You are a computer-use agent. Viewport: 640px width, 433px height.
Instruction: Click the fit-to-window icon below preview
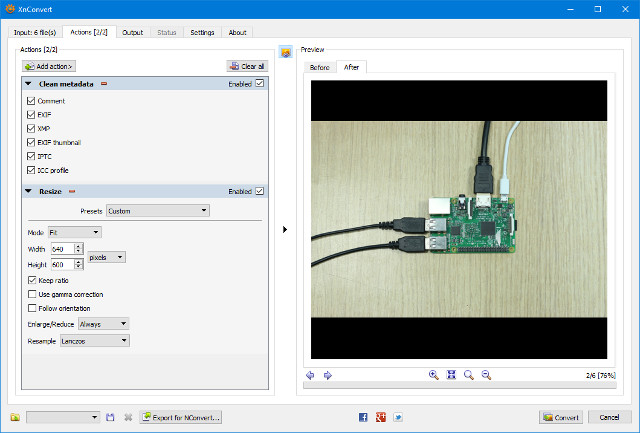coord(451,375)
